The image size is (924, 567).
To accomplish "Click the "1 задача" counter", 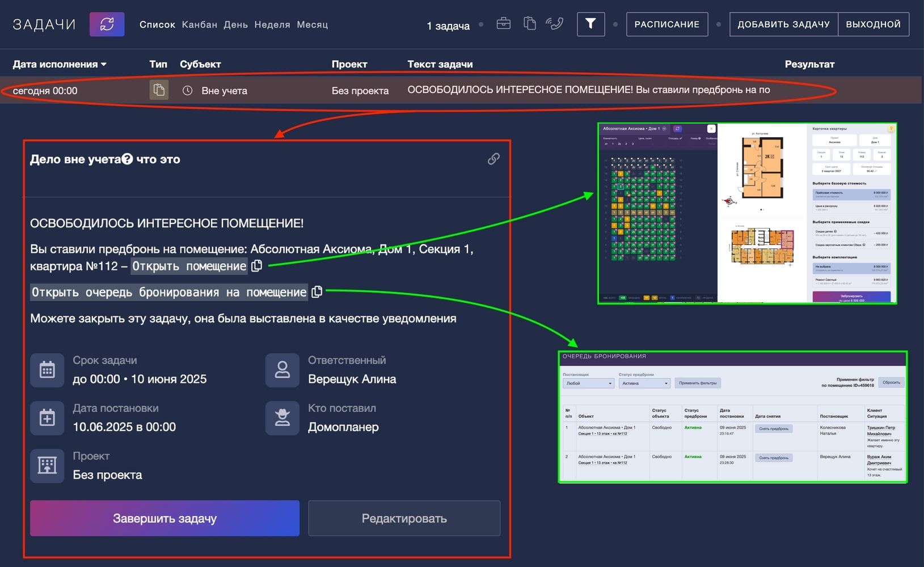I will click(448, 26).
